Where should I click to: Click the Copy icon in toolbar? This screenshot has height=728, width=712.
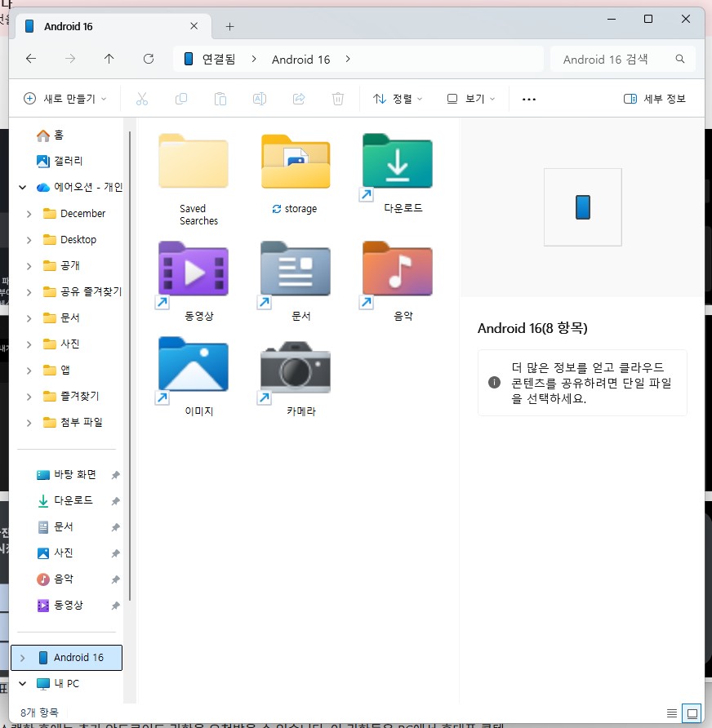[x=181, y=99]
